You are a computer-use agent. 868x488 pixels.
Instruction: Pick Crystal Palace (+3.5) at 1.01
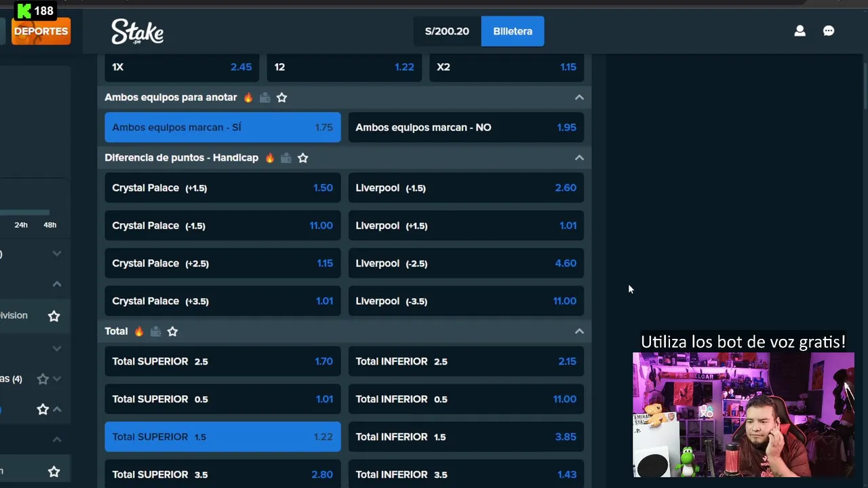[x=222, y=301]
